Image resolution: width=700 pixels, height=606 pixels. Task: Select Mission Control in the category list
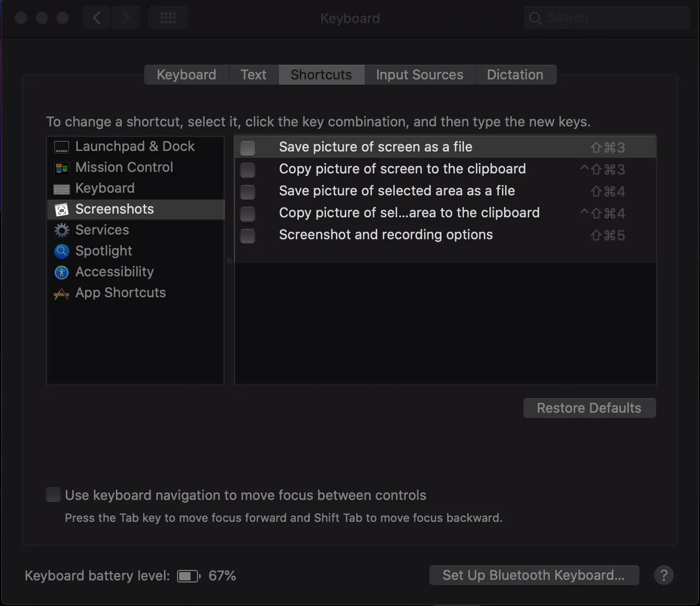[135, 168]
